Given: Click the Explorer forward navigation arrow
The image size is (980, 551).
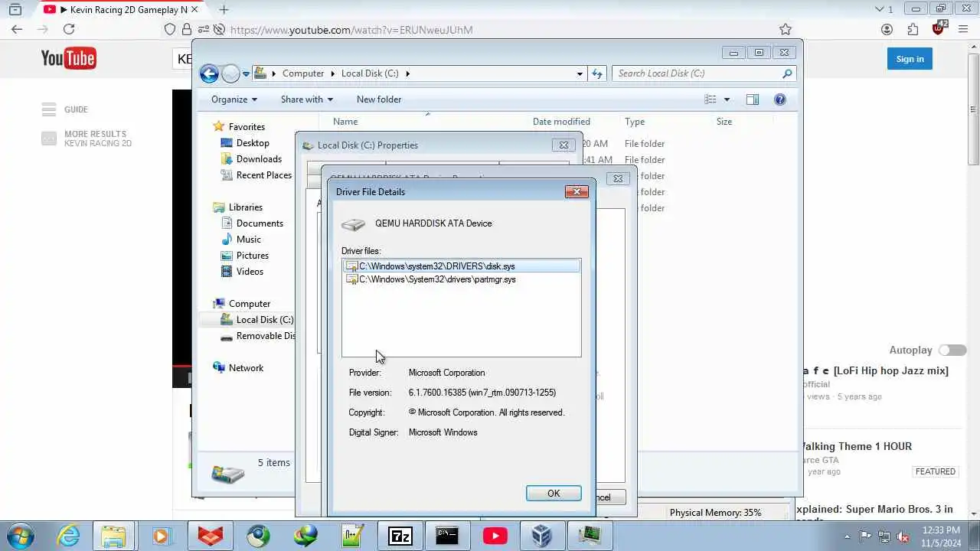Looking at the screenshot, I should click(x=230, y=73).
